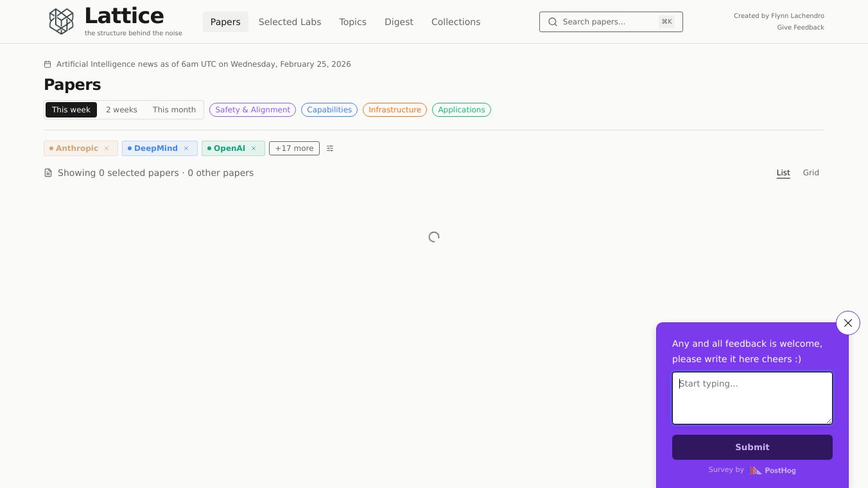868x488 pixels.
Task: Submit the feedback survey
Action: pos(752,448)
